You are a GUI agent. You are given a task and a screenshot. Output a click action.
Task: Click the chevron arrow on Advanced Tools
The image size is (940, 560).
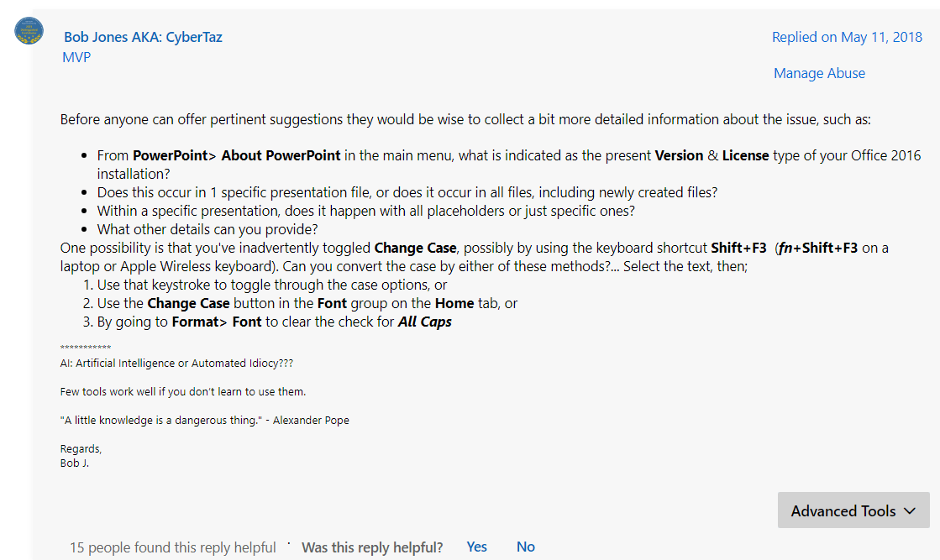pyautogui.click(x=910, y=511)
